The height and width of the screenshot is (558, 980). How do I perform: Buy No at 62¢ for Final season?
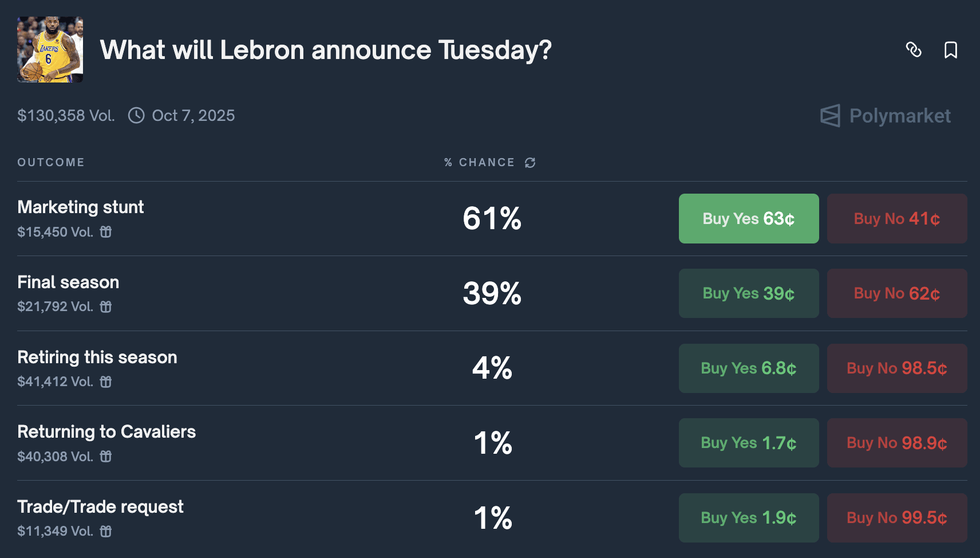pyautogui.click(x=896, y=293)
